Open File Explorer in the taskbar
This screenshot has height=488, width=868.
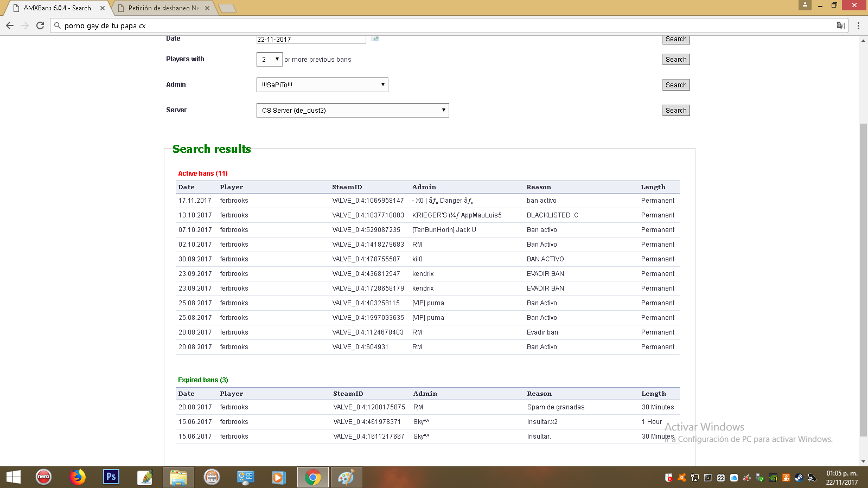click(x=178, y=477)
